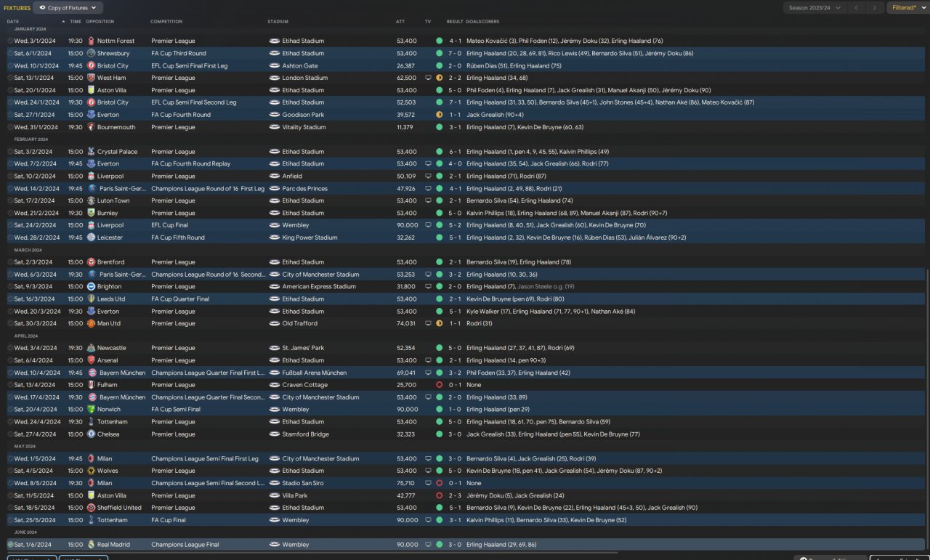
Task: Open the Craven Cottage stadium link
Action: tap(305, 385)
